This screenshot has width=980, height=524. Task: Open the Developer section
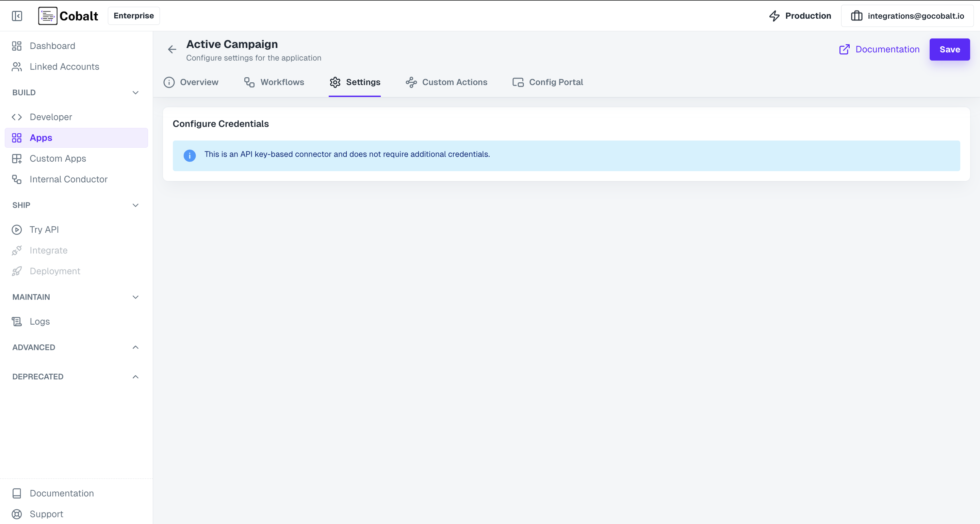[51, 117]
